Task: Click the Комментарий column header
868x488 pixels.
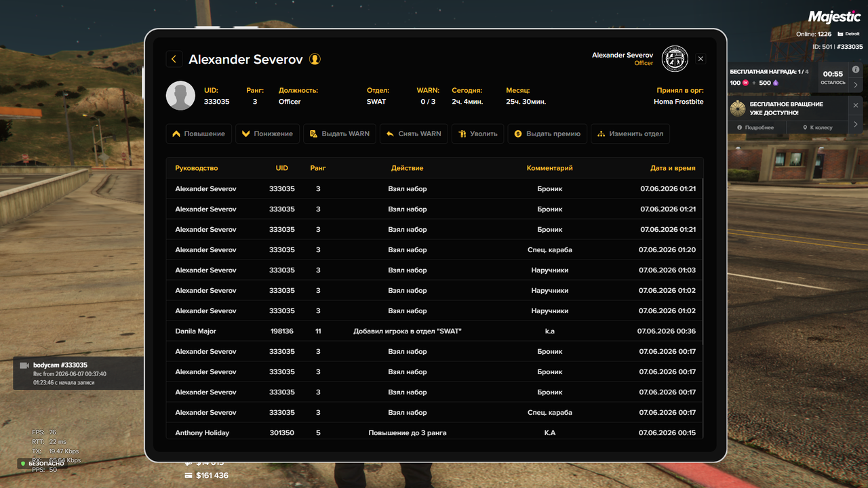Action: pos(550,168)
